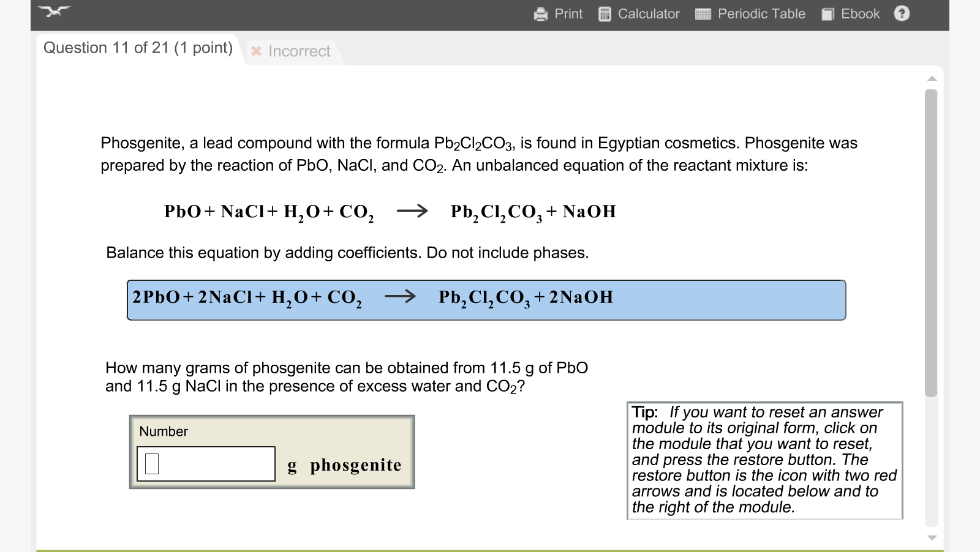The image size is (980, 552).
Task: Click the Print text label
Action: [x=568, y=13]
